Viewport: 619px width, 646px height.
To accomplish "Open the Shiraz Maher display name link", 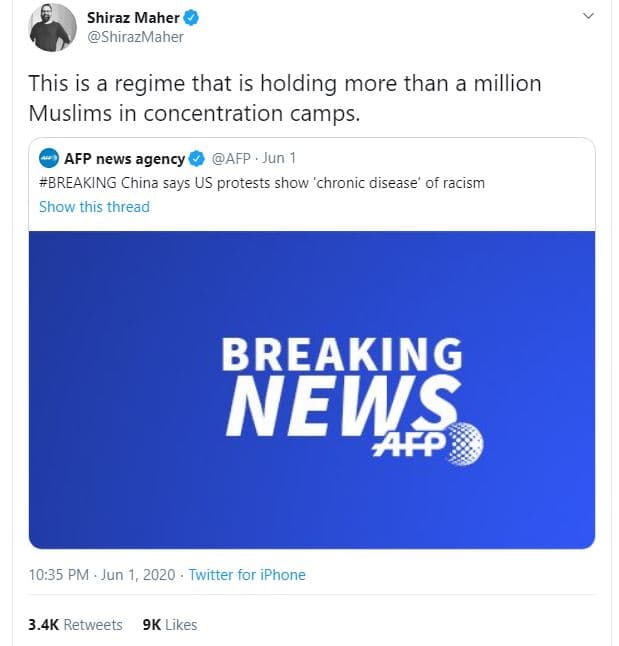I will 133,17.
